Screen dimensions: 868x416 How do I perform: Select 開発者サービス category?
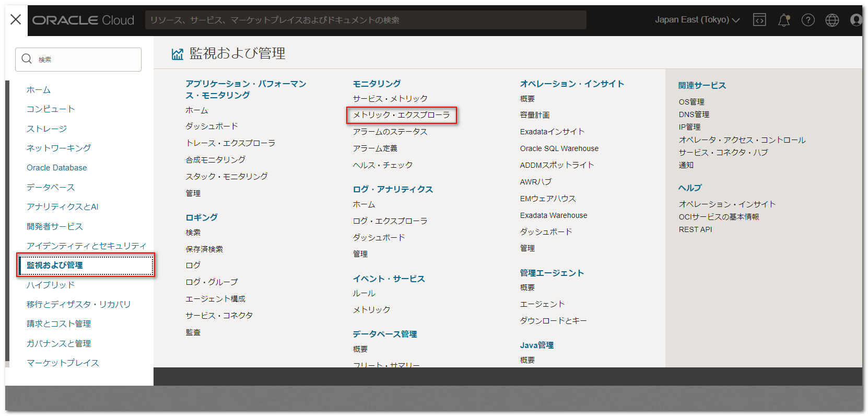55,226
